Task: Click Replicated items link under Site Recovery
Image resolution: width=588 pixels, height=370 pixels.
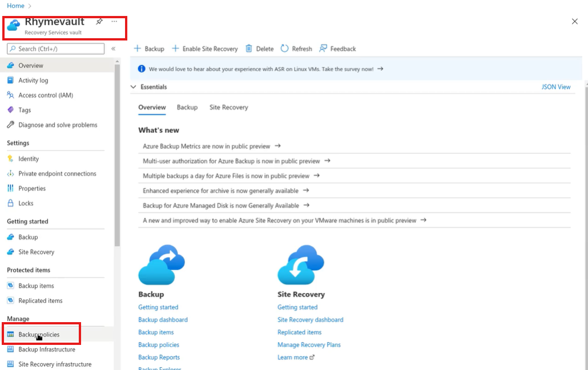Action: click(x=299, y=332)
